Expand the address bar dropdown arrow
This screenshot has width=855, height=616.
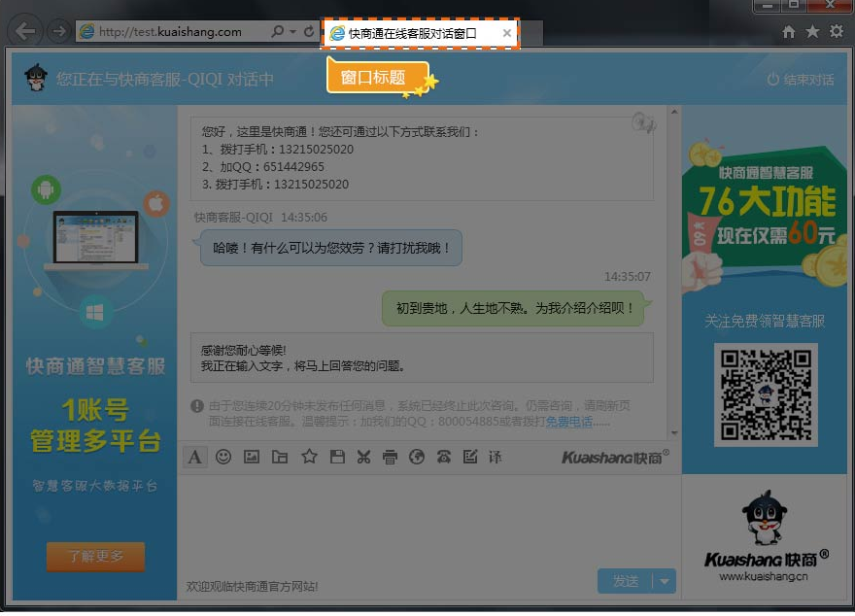click(x=292, y=32)
